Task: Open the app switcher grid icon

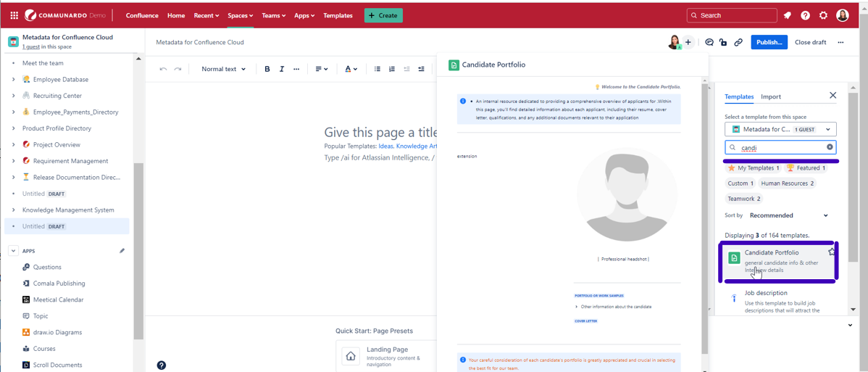Action: pyautogui.click(x=14, y=15)
